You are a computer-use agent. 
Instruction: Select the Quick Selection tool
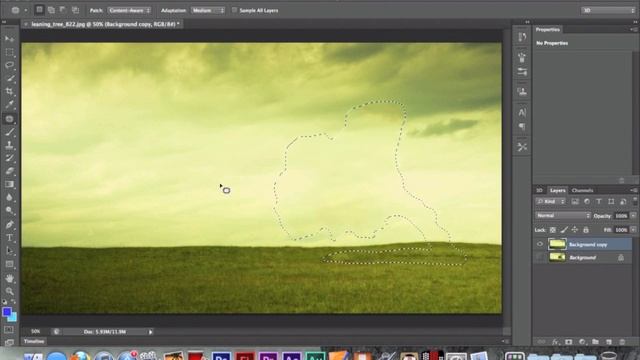9,78
